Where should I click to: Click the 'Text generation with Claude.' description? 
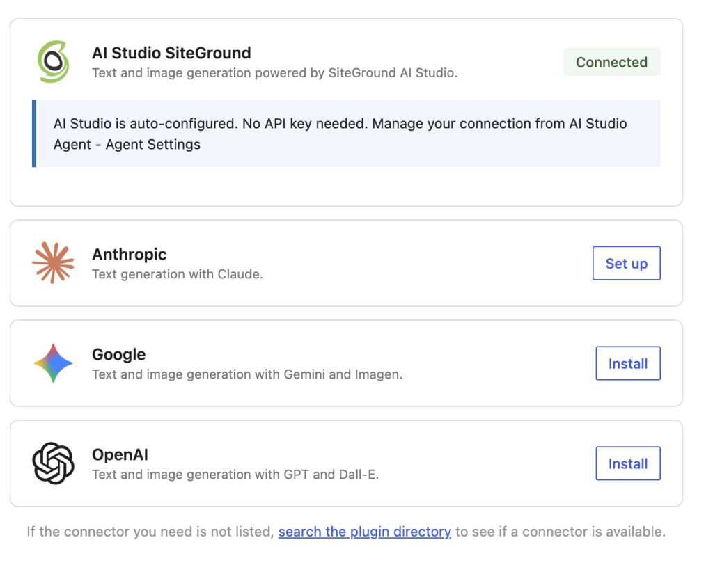178,274
